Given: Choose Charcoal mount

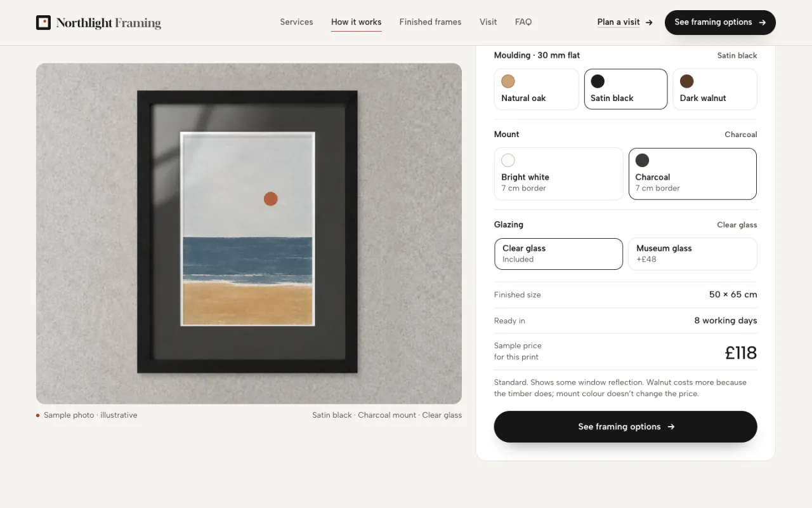Looking at the screenshot, I should [x=693, y=174].
